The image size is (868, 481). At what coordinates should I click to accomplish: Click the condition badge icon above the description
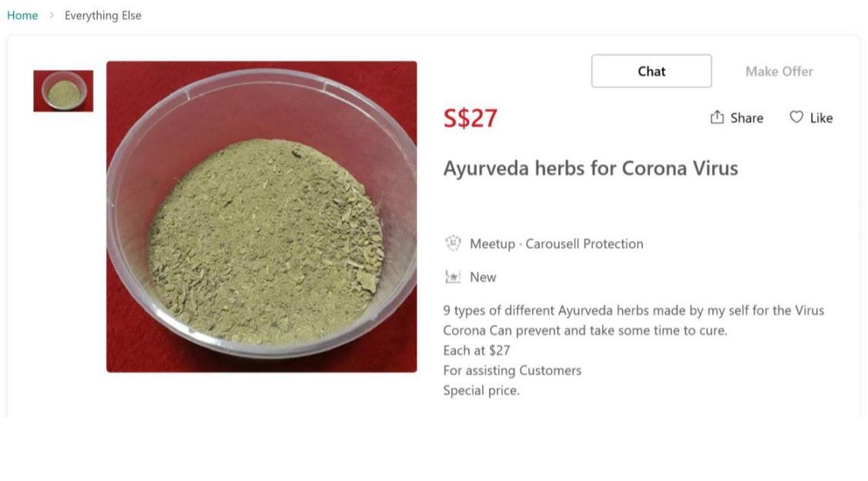453,276
